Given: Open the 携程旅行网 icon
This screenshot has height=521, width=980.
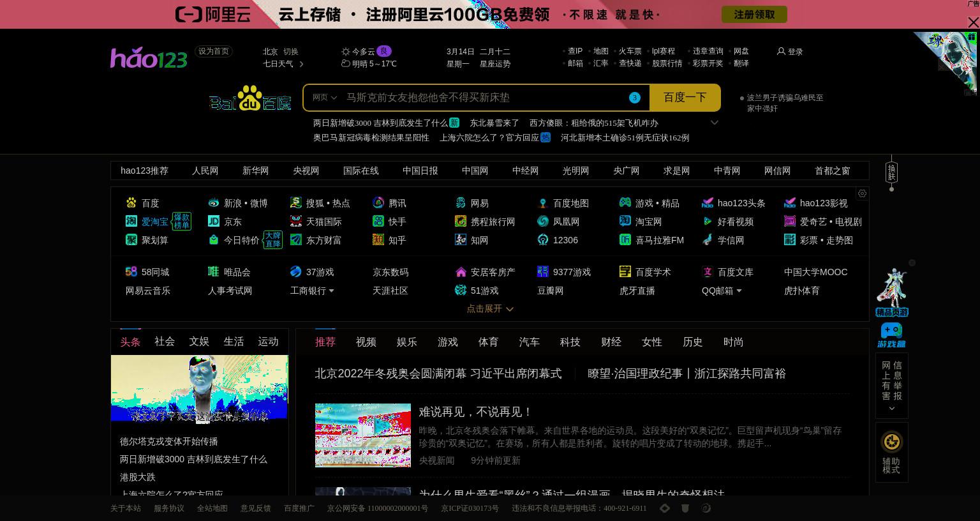Looking at the screenshot, I should (461, 222).
